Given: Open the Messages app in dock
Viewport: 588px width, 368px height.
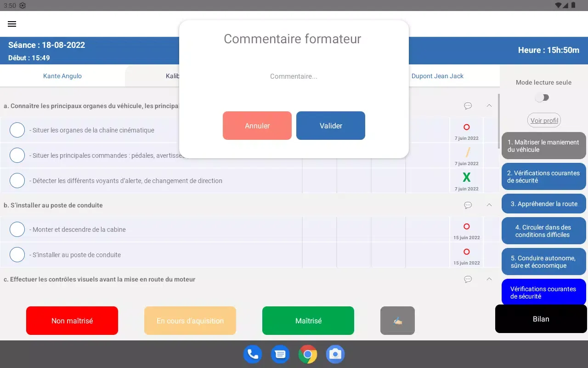Looking at the screenshot, I should coord(280,354).
